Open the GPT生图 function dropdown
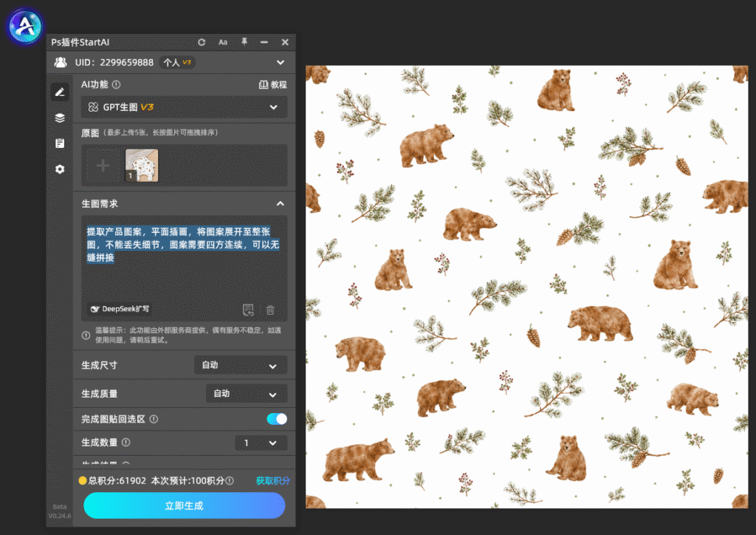Image resolution: width=756 pixels, height=535 pixels. tap(184, 107)
